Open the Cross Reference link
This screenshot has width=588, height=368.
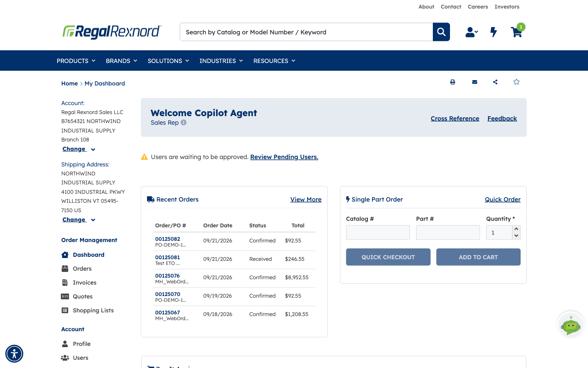tap(455, 119)
